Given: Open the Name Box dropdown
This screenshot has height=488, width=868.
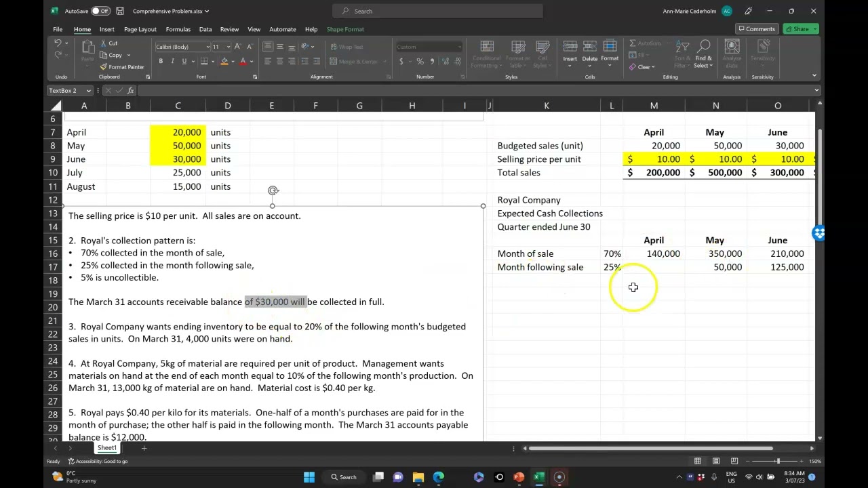Looking at the screenshot, I should coord(88,91).
